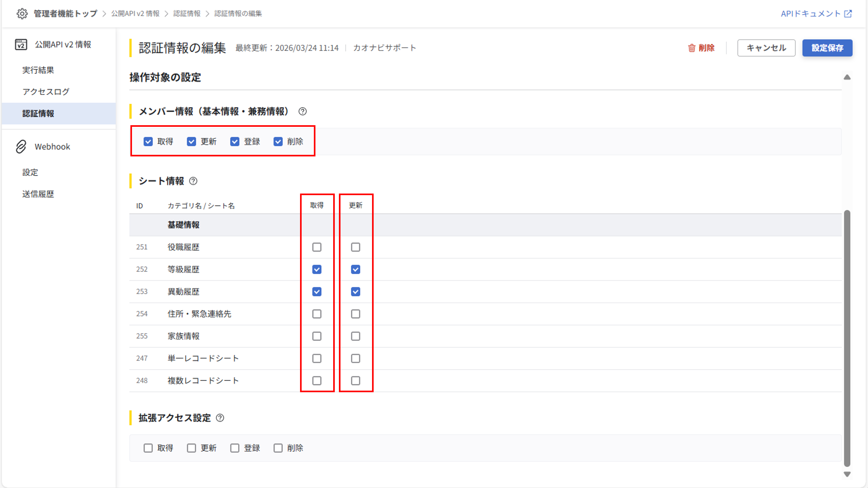Click the red trash 削除 icon in header
Viewport: 868px width, 488px height.
tap(691, 48)
